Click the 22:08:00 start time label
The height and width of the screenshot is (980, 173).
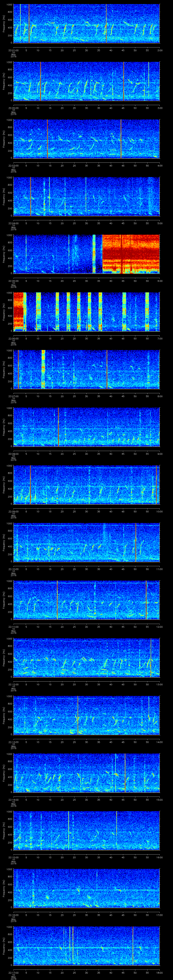(13, 454)
